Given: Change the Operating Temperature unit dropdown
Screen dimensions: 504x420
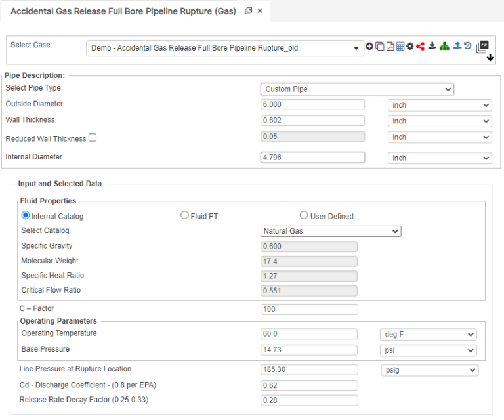Looking at the screenshot, I should click(428, 334).
